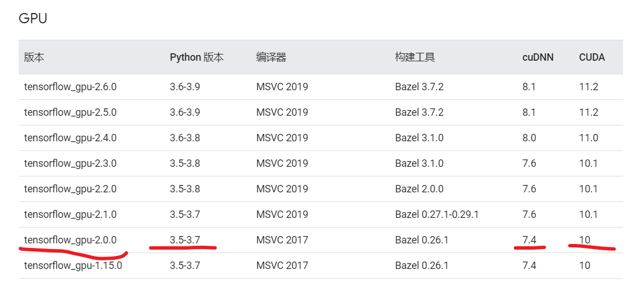This screenshot has height=282, width=644.
Task: Click Python 3.5-3.8 in tensorflow_gpu-2.2.0 row
Action: 185,189
